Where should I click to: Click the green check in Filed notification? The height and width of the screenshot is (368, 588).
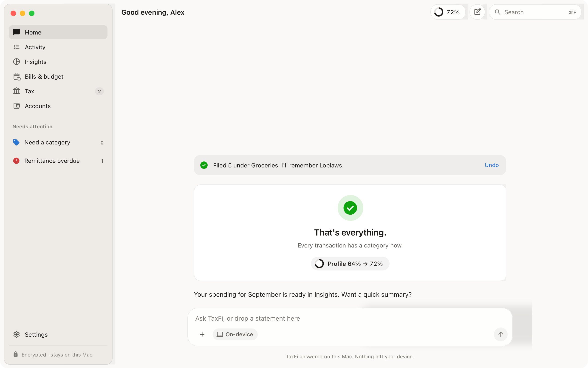[x=204, y=165]
